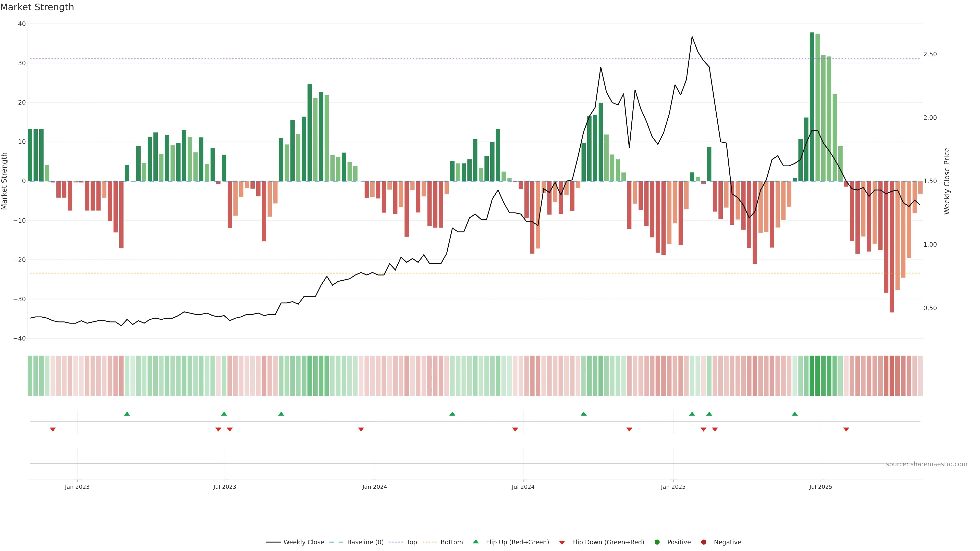Select the earliest flip-down marker before Jan 2023
Viewport: 980px width, 551px height.
click(53, 429)
